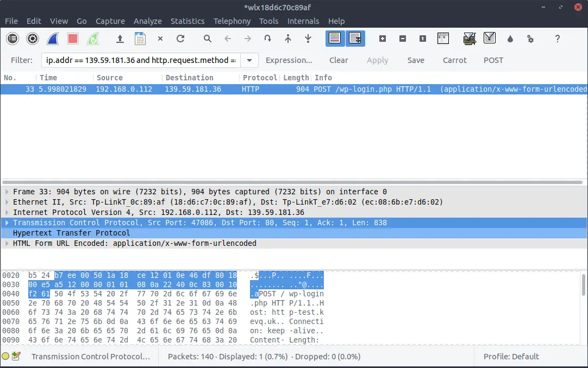The height and width of the screenshot is (368, 588).
Task: Restart capture with green fin icon
Action: click(x=93, y=39)
